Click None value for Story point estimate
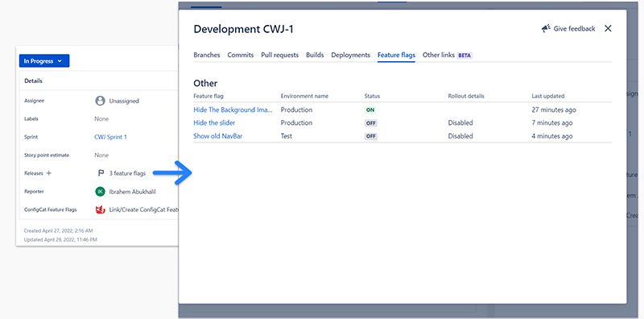Image resolution: width=644 pixels, height=319 pixels. pyautogui.click(x=101, y=155)
